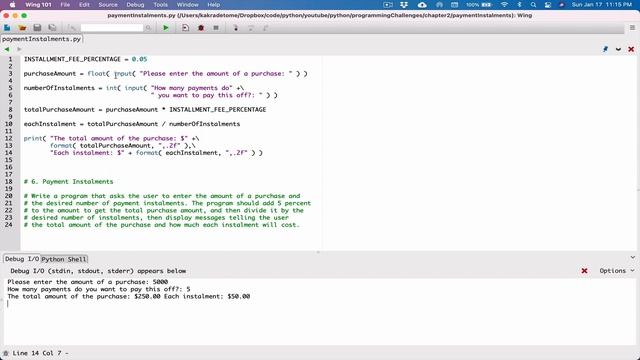Click the Step Out toolbar icon
The width and height of the screenshot is (640, 360).
coord(265,28)
